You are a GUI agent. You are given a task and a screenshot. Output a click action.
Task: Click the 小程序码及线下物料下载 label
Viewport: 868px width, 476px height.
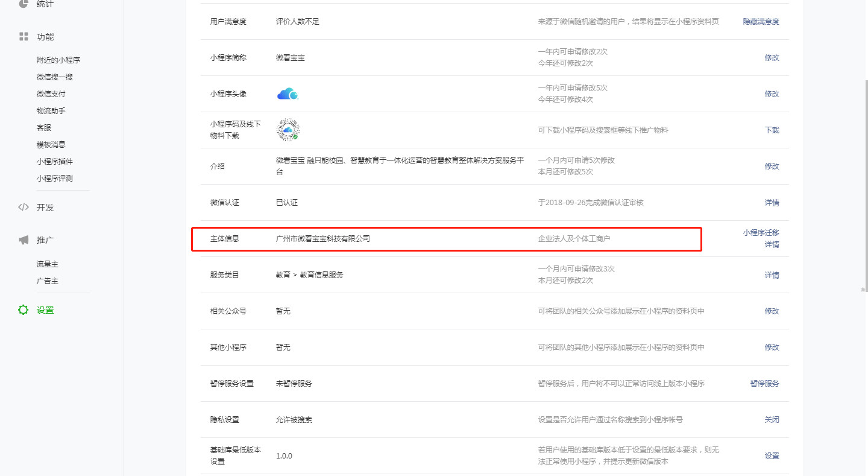236,130
